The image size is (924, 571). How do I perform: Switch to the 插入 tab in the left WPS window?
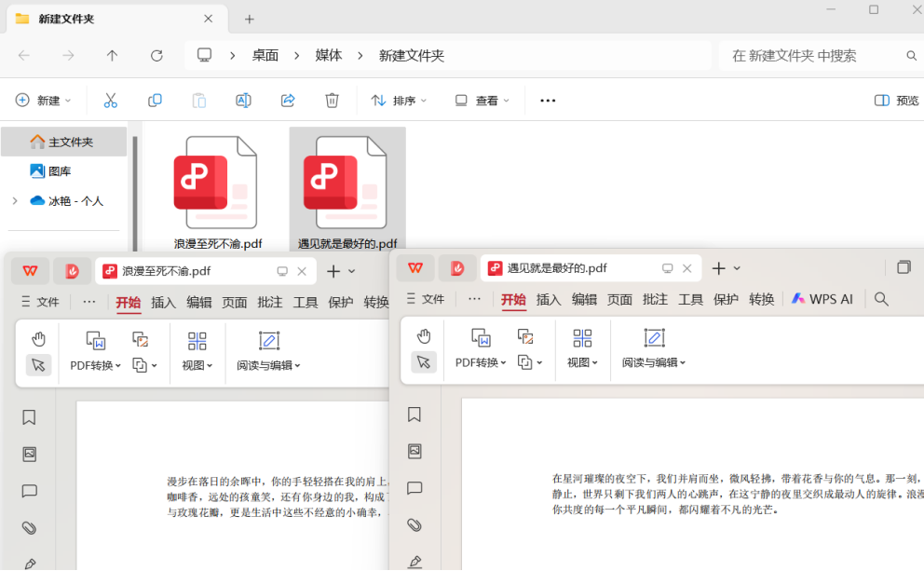pos(163,303)
